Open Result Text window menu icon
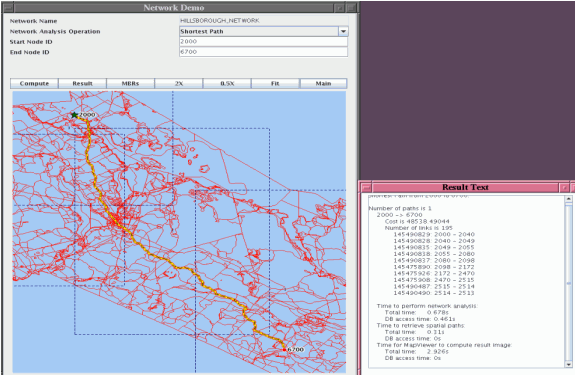The width and height of the screenshot is (575, 375). pyautogui.click(x=366, y=187)
